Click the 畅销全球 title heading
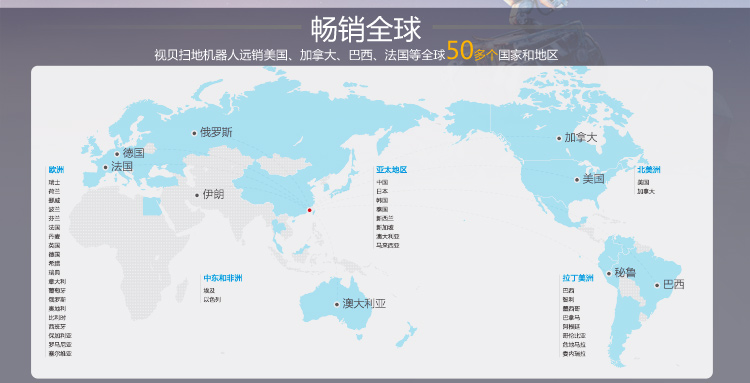750x383 pixels. pos(366,29)
